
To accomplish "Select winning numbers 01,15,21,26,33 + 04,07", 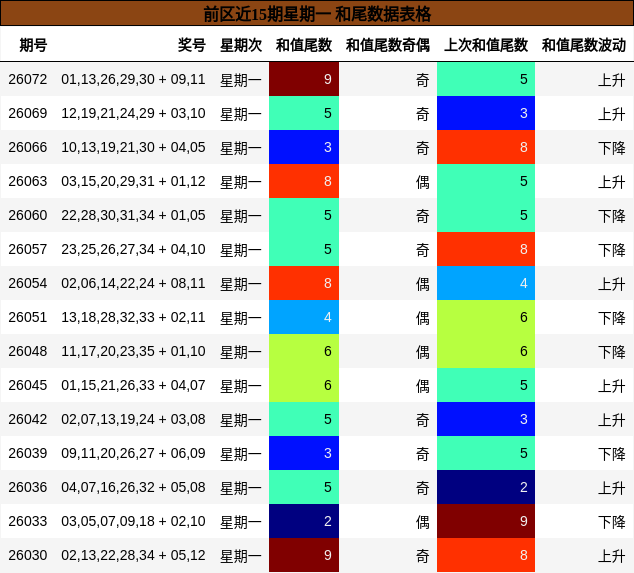I will click(133, 385).
